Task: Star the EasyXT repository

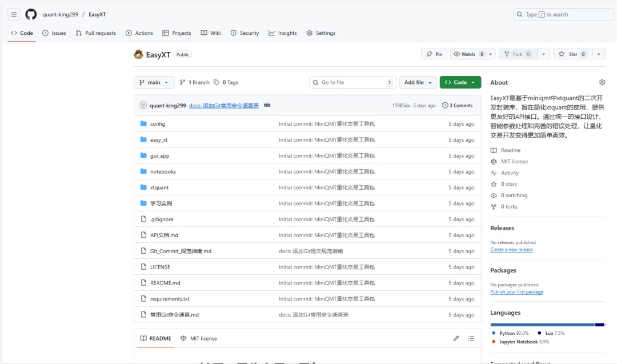Action: click(572, 54)
